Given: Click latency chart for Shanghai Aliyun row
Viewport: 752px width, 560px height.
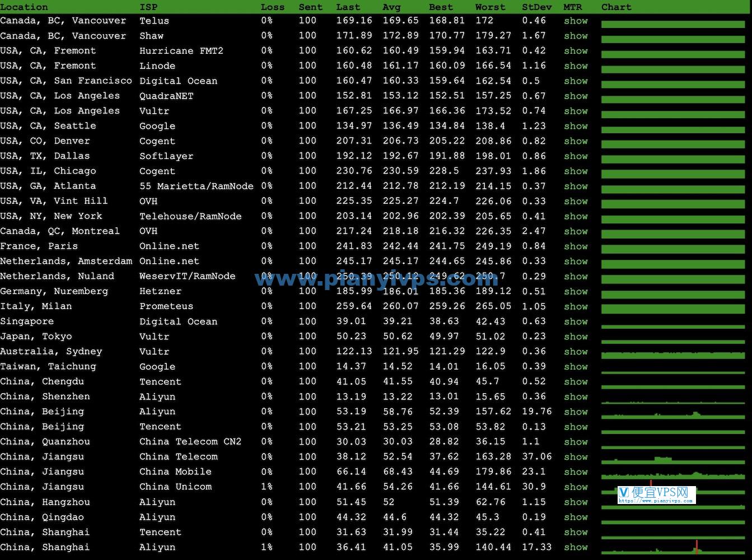Looking at the screenshot, I should pos(673,548).
